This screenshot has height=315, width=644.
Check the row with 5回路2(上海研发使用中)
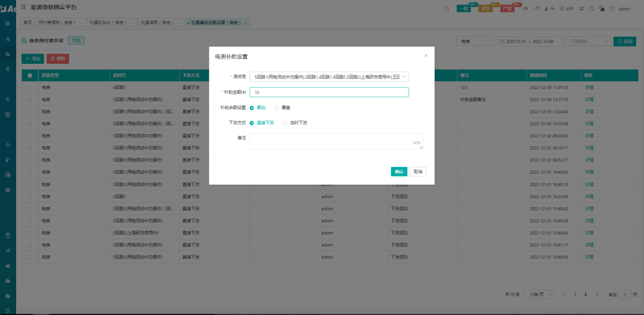coord(30,233)
